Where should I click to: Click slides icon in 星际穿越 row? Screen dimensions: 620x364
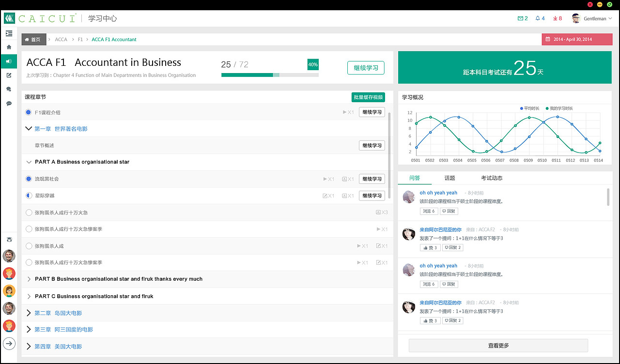[x=344, y=196]
